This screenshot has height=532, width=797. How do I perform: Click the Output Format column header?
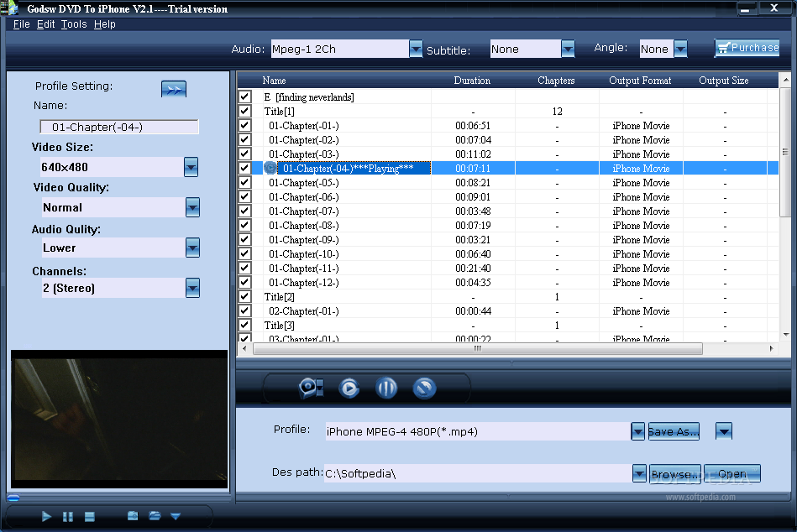tap(641, 81)
